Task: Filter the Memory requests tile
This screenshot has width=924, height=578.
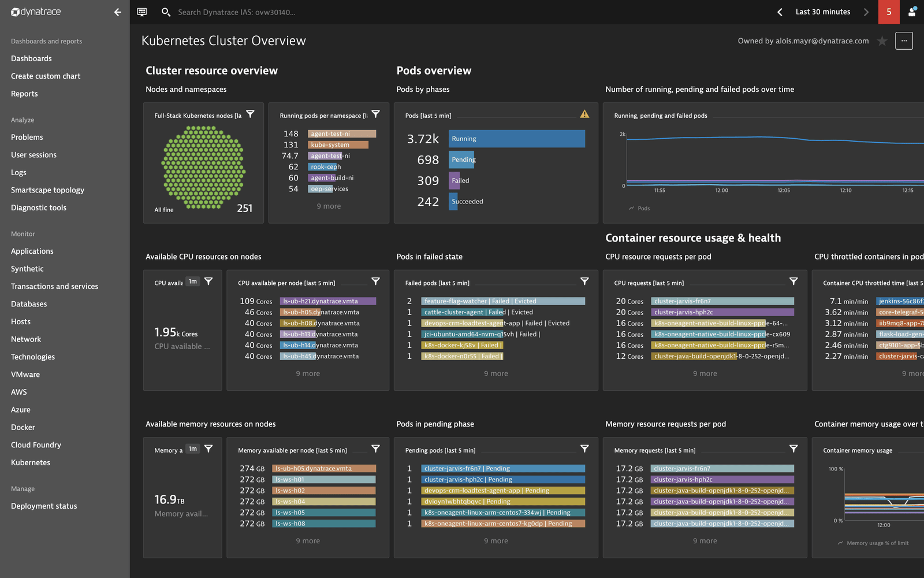Action: point(793,449)
